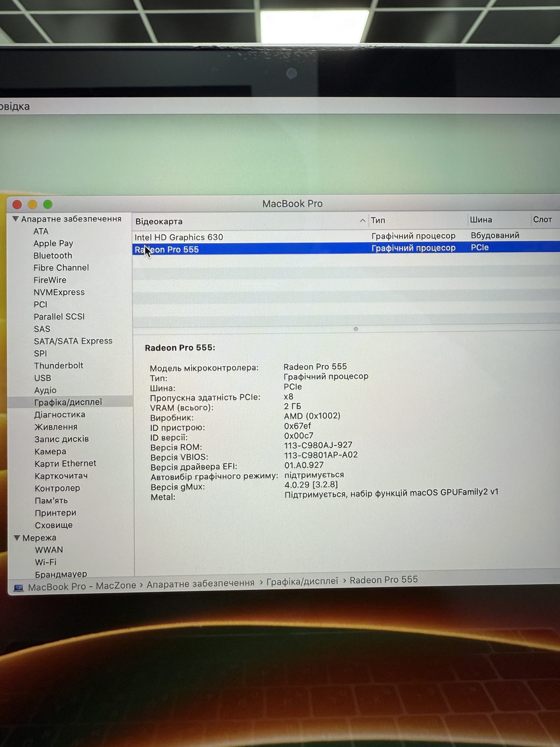Collapse the Мережа section triangle
Image resolution: width=560 pixels, height=747 pixels.
(17, 537)
